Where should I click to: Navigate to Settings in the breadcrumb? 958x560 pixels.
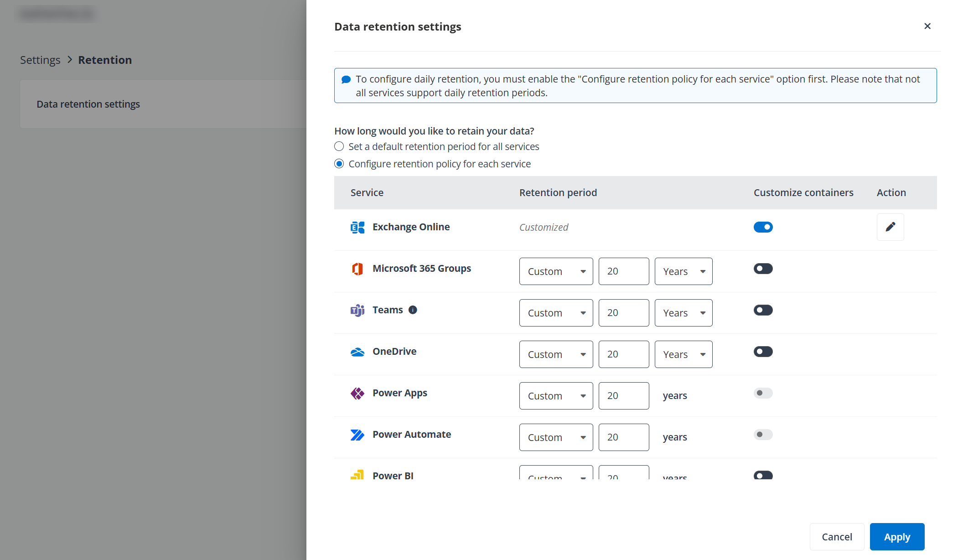(40, 60)
